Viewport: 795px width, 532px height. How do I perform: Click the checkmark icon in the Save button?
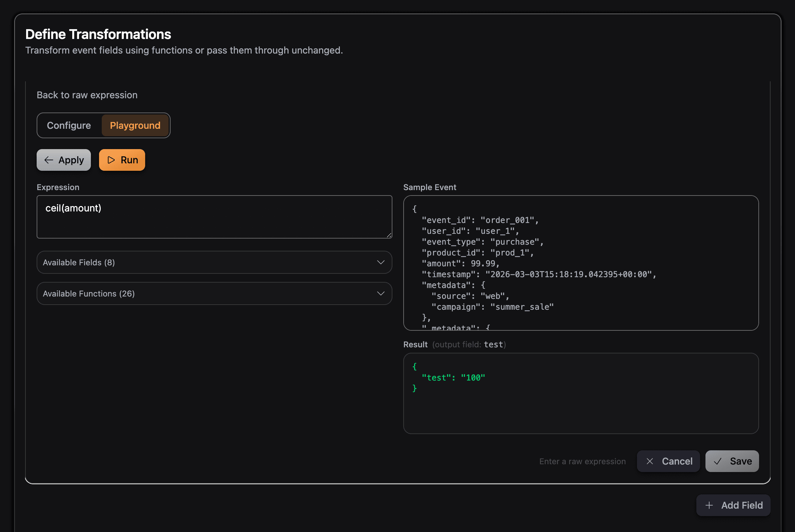coord(718,461)
